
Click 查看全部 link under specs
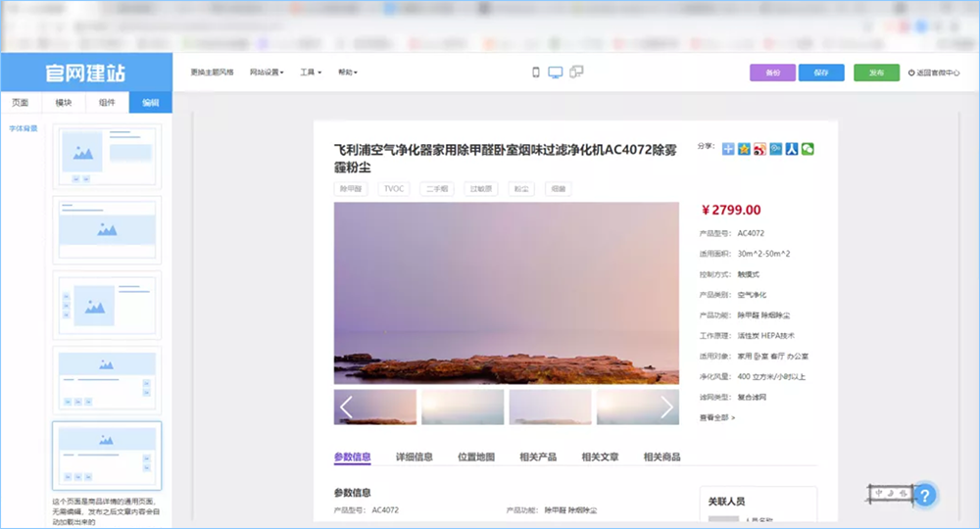click(x=717, y=417)
